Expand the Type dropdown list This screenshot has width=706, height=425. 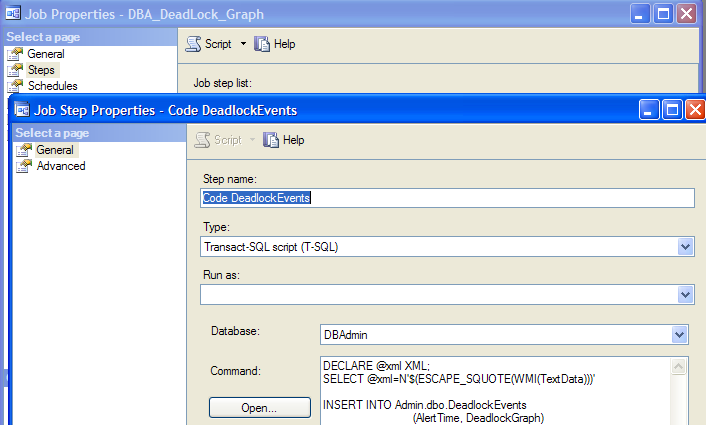click(685, 246)
